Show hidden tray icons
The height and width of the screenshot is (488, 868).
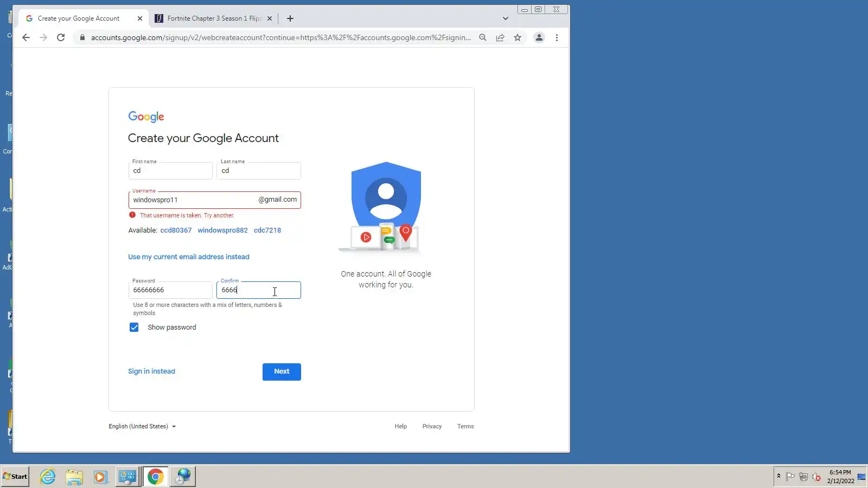click(x=778, y=476)
